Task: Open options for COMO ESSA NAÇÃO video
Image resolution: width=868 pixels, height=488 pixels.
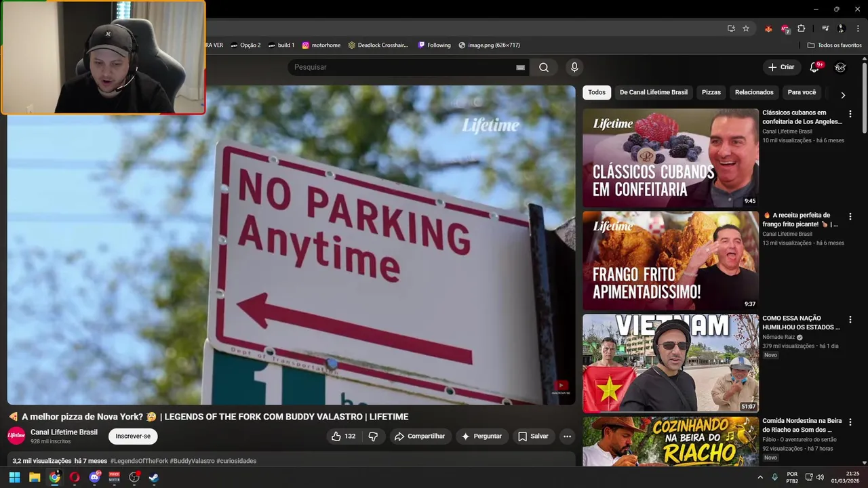Action: [x=850, y=319]
